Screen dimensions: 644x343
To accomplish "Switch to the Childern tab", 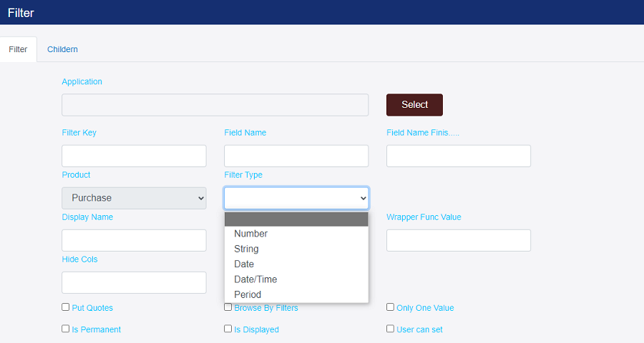I will pyautogui.click(x=62, y=49).
